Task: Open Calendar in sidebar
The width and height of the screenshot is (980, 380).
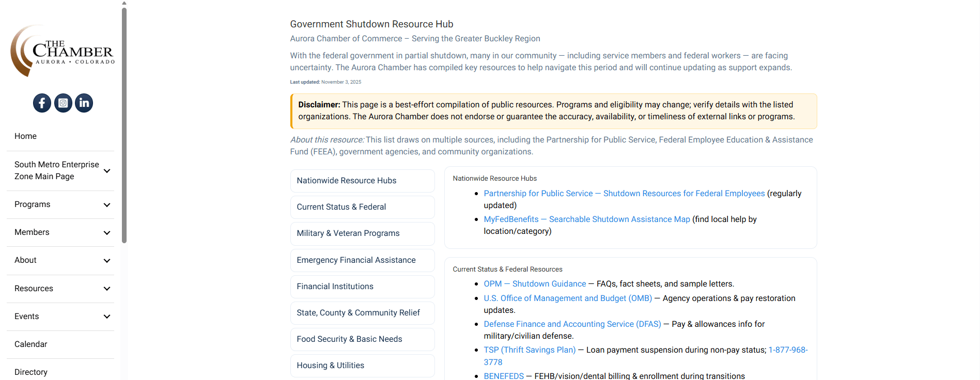Action: click(31, 344)
